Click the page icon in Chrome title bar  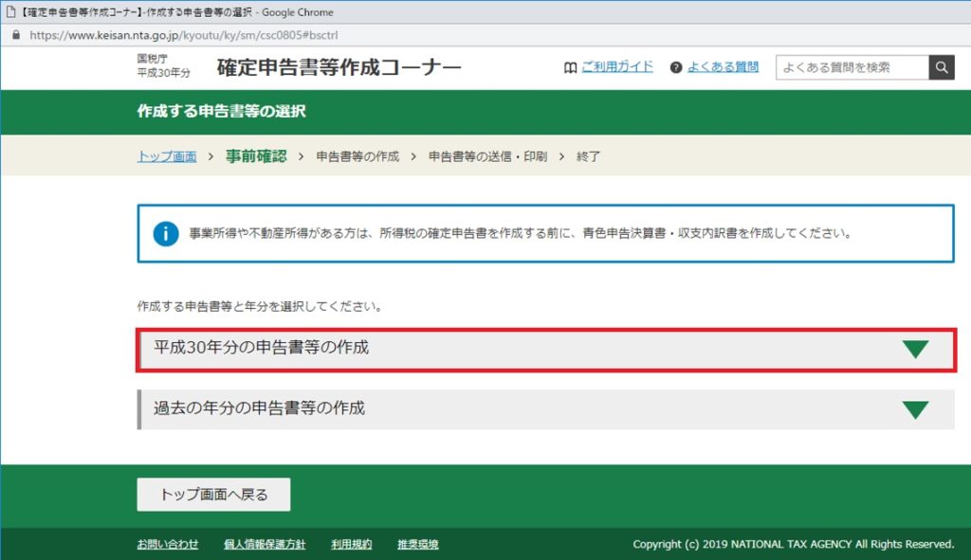click(10, 11)
